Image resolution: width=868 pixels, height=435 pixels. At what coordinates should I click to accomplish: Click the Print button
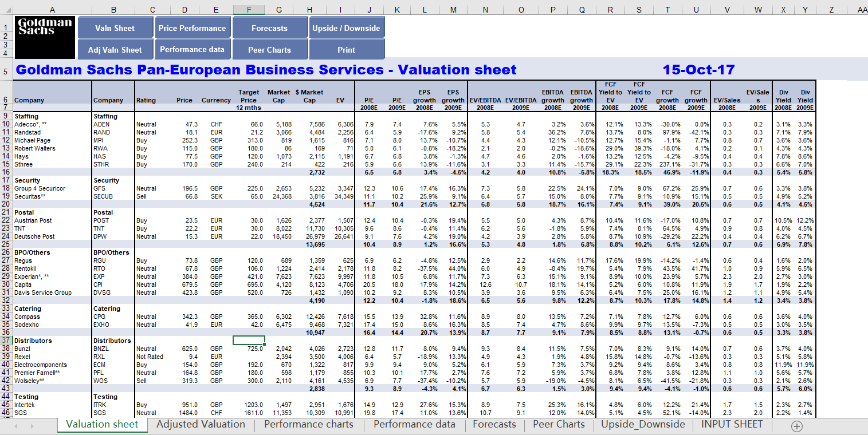pyautogui.click(x=346, y=50)
